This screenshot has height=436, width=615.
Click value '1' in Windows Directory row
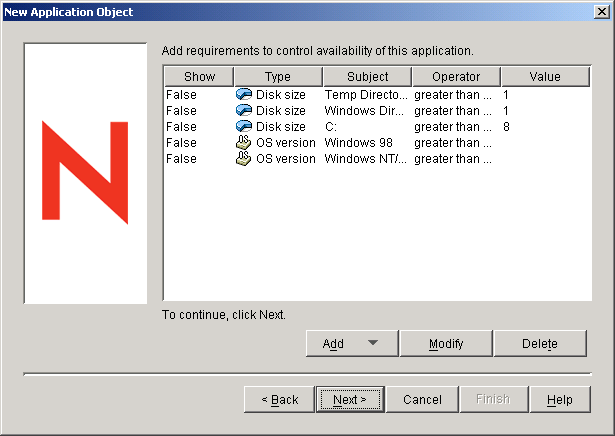[x=506, y=111]
